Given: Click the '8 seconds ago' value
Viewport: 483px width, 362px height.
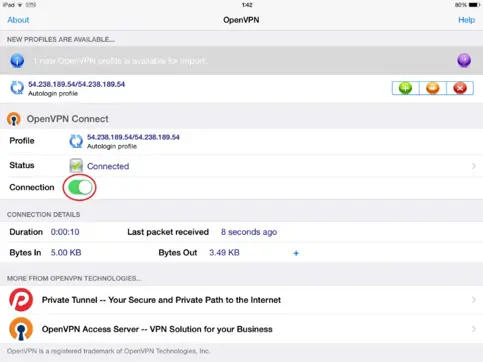Looking at the screenshot, I should coord(249,232).
